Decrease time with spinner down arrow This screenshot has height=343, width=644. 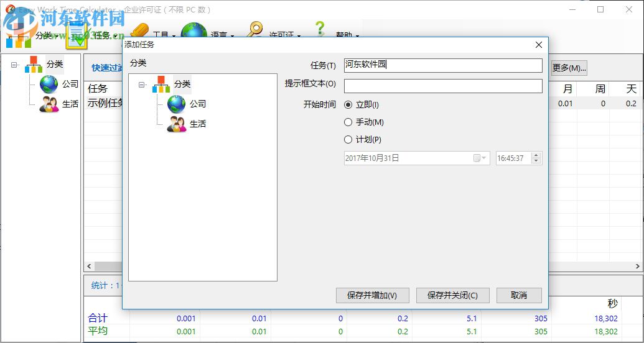pos(536,161)
